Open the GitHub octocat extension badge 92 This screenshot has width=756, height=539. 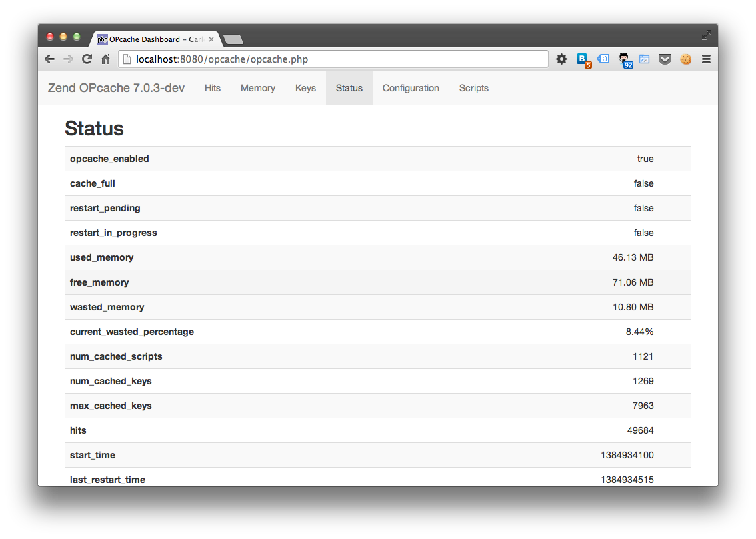[x=625, y=60]
